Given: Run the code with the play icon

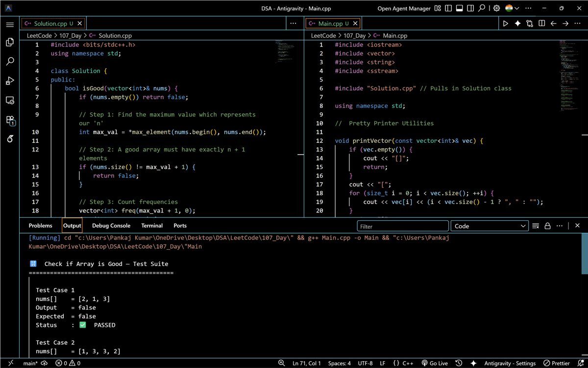Looking at the screenshot, I should pos(506,23).
